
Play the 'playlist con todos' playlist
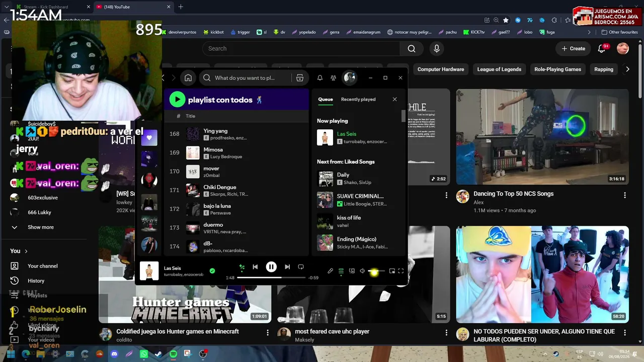177,100
